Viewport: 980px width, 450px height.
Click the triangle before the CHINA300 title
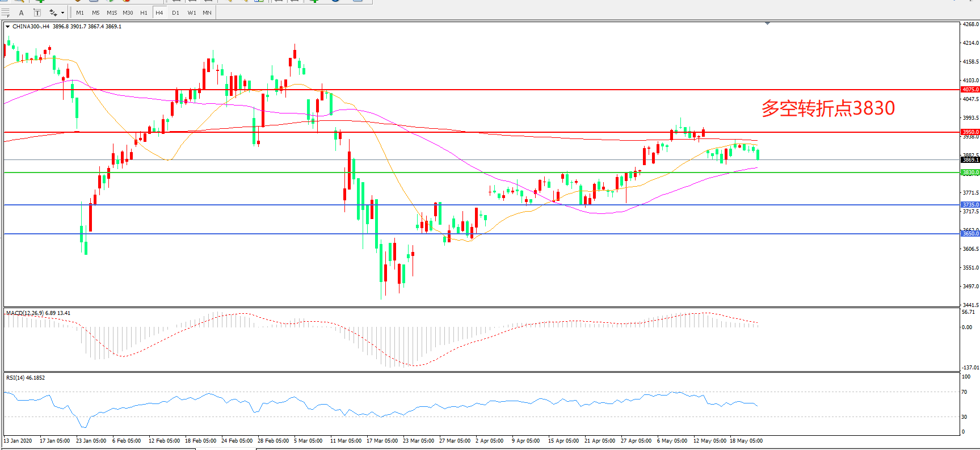8,27
